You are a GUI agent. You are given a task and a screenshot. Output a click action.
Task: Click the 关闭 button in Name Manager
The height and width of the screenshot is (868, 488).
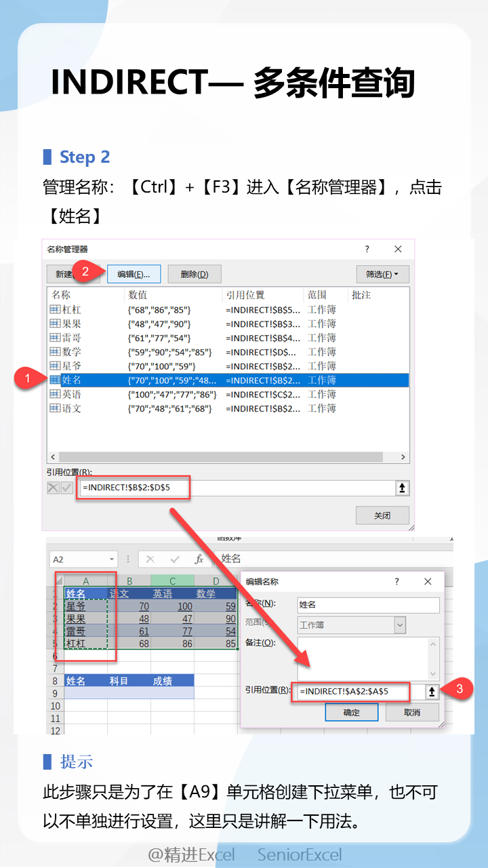(382, 515)
